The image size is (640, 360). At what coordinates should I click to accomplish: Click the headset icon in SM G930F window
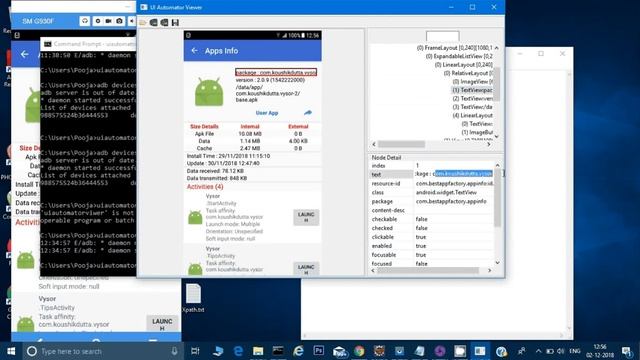[84, 21]
